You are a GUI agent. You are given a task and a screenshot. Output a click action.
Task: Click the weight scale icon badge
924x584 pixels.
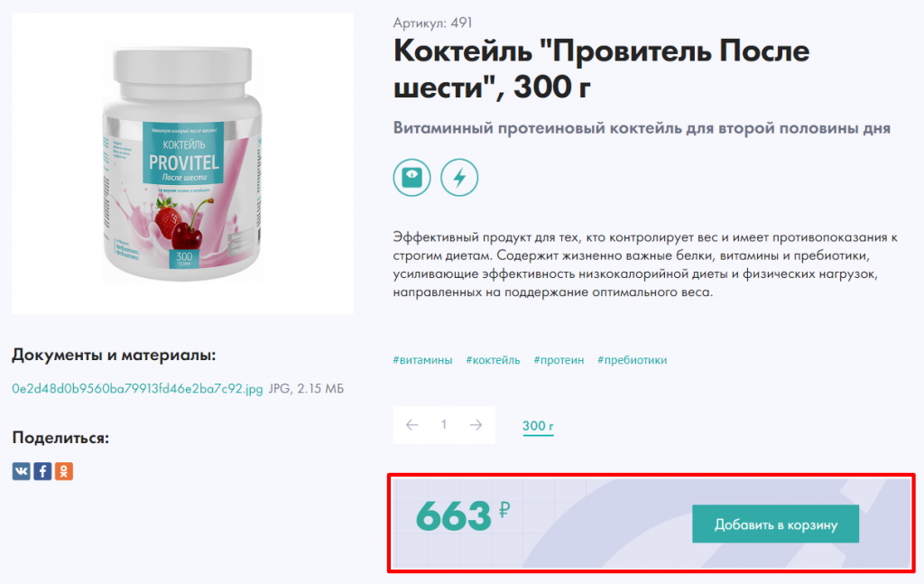click(411, 178)
